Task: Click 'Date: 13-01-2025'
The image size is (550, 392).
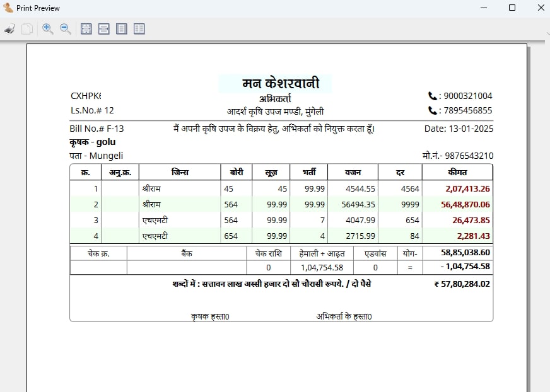Action: tap(459, 129)
